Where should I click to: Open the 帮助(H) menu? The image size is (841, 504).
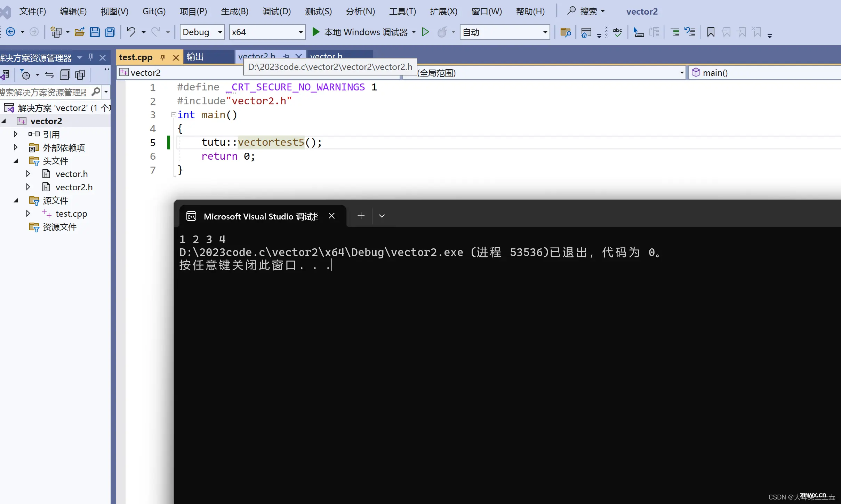(530, 11)
